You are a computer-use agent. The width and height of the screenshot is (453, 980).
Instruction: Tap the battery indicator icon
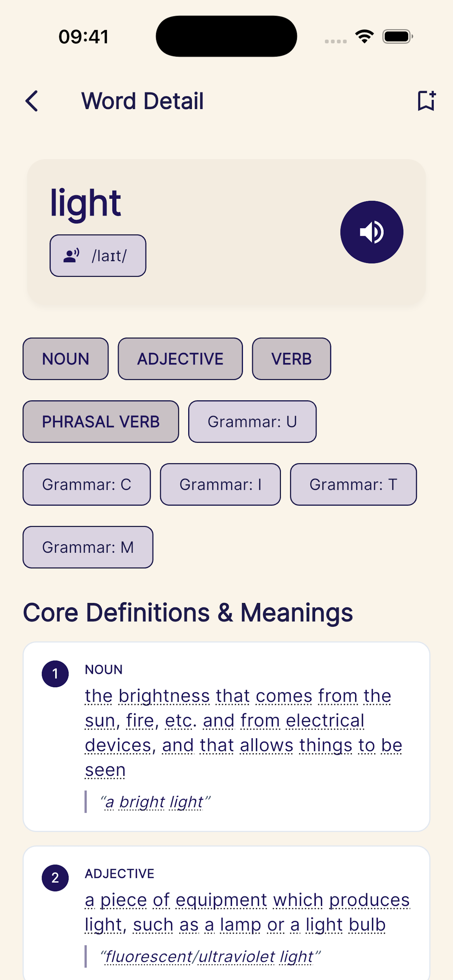click(x=398, y=36)
